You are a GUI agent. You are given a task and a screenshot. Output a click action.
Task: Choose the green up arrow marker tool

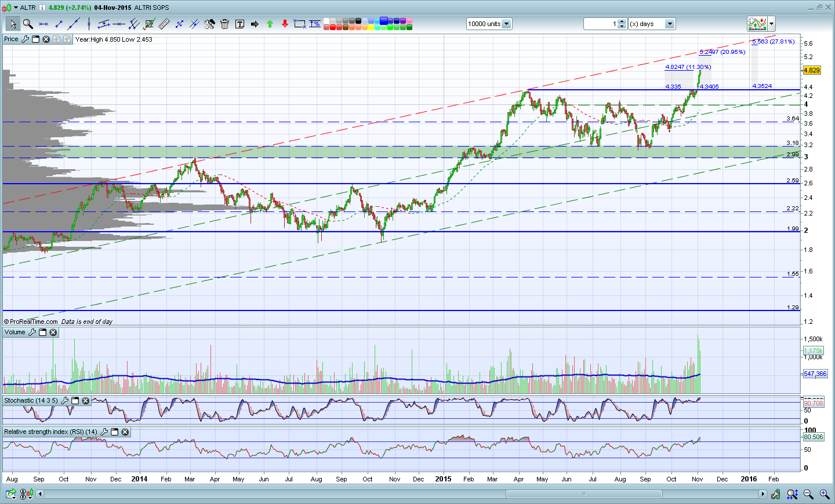pyautogui.click(x=270, y=24)
